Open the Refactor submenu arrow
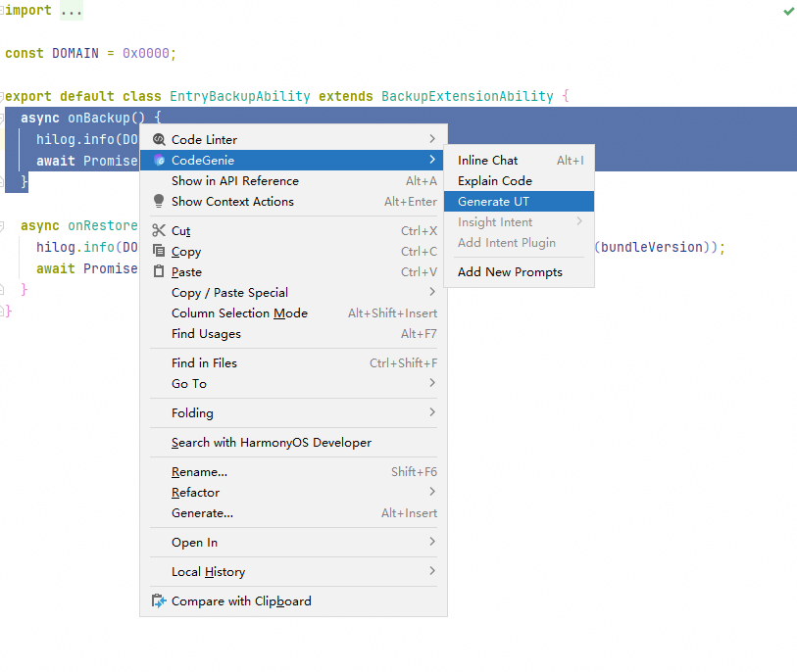Screen dimensions: 797x672 [431, 492]
